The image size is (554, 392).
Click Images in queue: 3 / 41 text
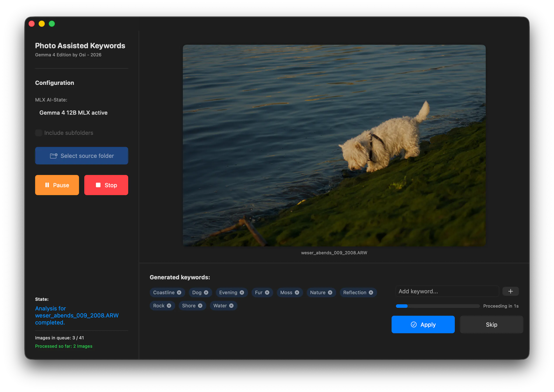59,338
